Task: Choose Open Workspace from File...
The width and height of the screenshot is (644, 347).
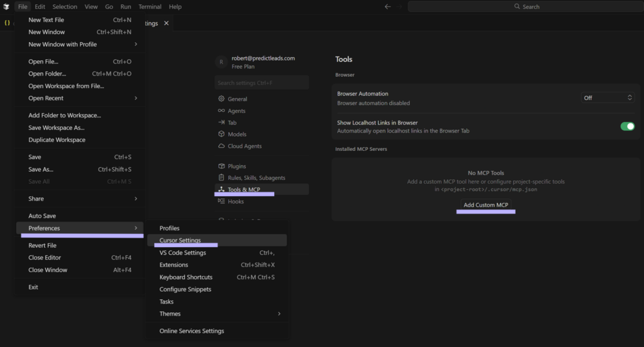Action: 80,86
